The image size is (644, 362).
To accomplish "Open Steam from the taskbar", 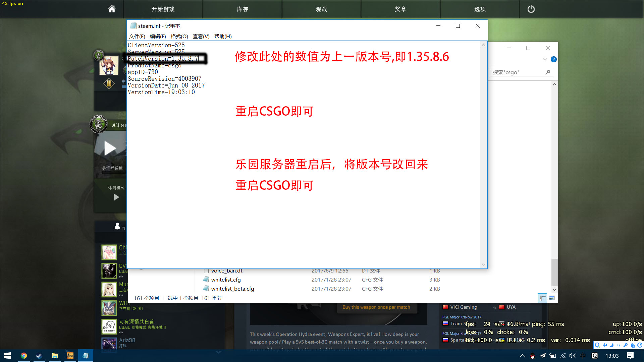I will (39, 356).
